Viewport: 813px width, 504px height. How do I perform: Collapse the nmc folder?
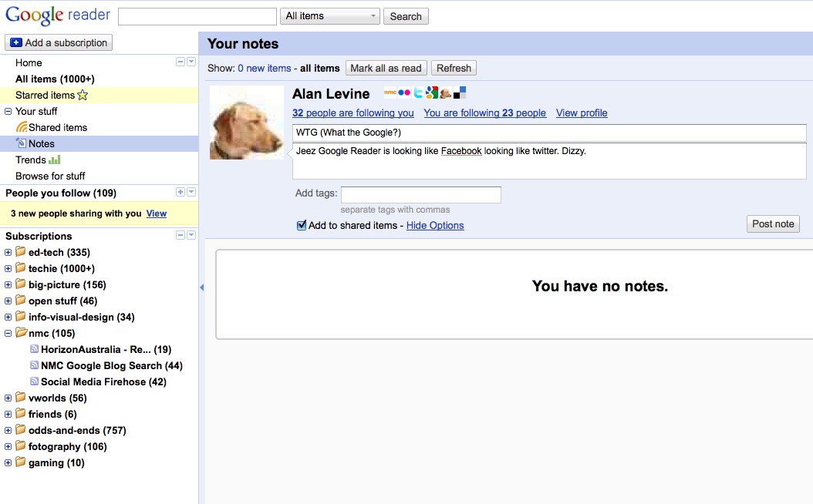click(x=8, y=333)
